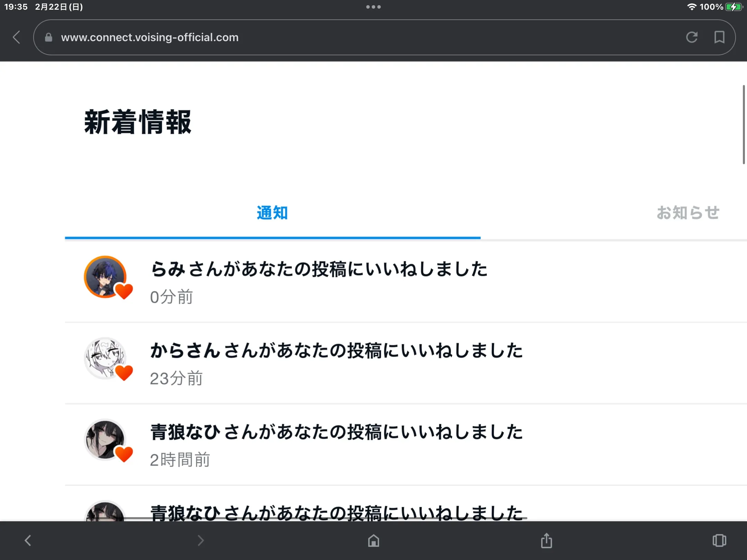Select the 通知 tab
This screenshot has height=560, width=747.
(272, 213)
